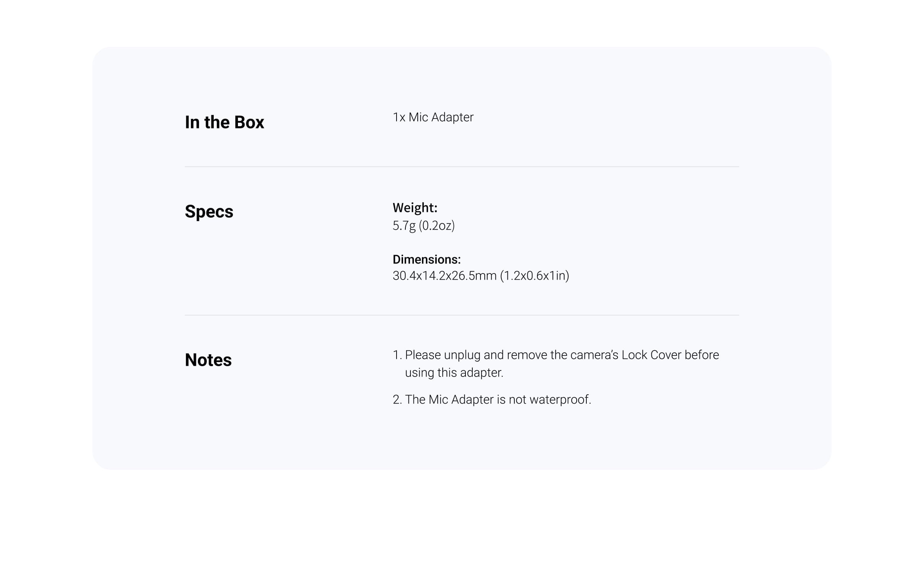Select the "5.7g" weight value
924x562 pixels.
pyautogui.click(x=404, y=225)
